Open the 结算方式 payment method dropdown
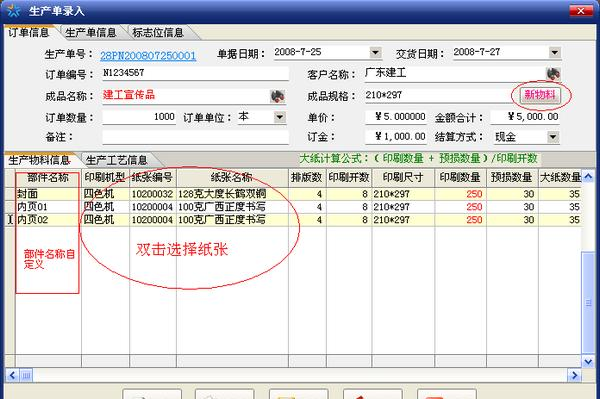Screen dimensions: 600x399 coord(553,137)
